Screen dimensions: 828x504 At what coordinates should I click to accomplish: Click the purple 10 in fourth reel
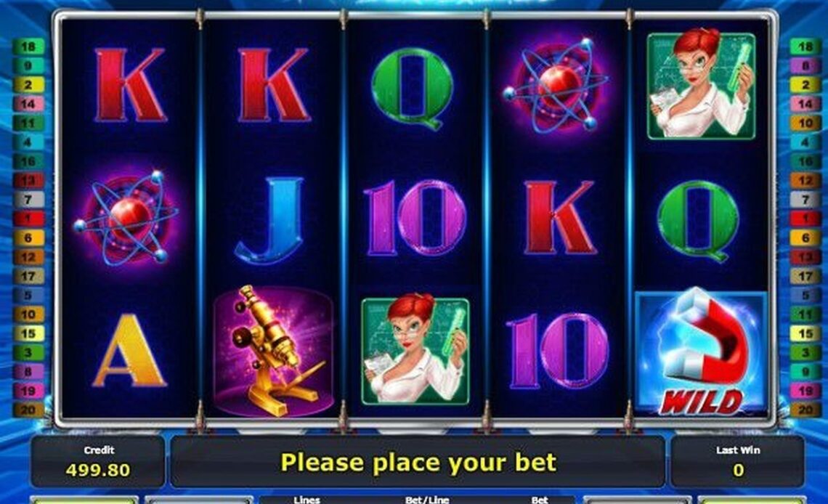558,351
